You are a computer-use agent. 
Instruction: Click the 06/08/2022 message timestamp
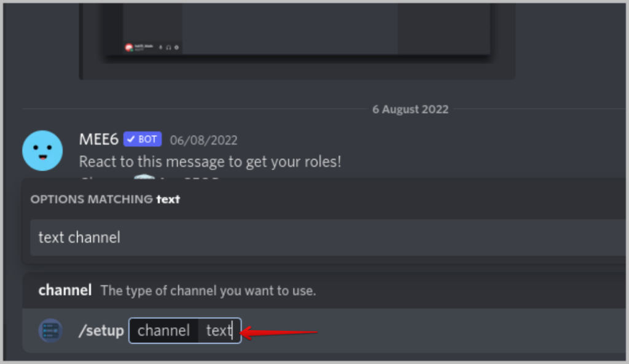(x=204, y=141)
